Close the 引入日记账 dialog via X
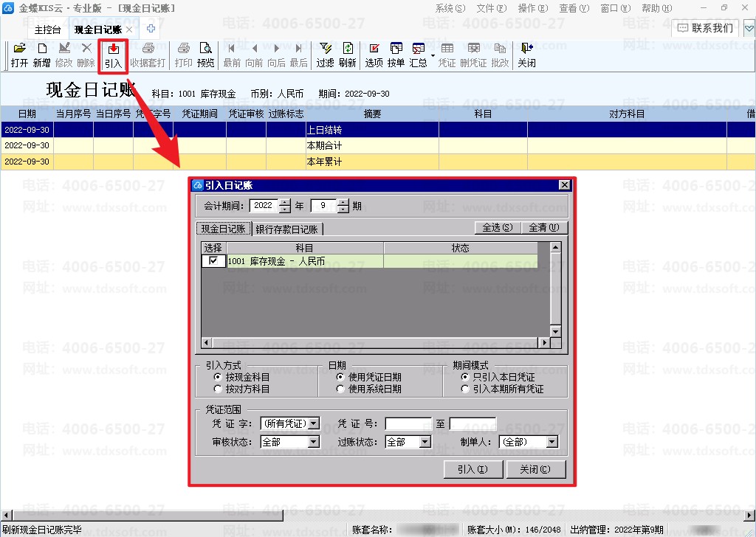 click(564, 185)
